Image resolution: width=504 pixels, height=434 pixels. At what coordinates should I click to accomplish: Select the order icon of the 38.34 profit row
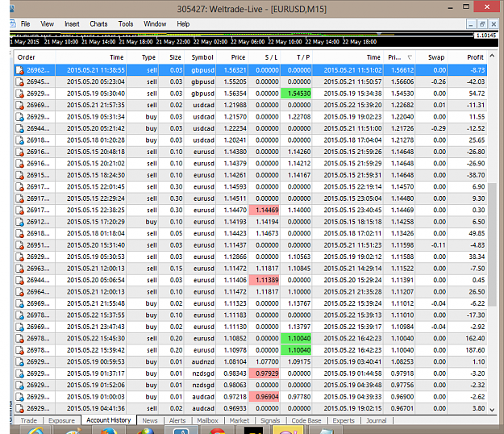click(20, 257)
